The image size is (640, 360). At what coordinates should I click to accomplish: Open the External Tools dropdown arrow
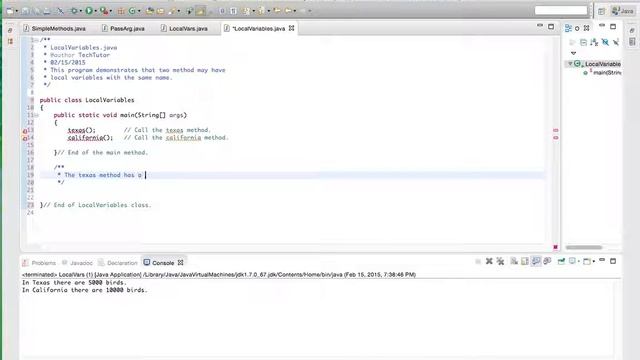click(x=111, y=11)
